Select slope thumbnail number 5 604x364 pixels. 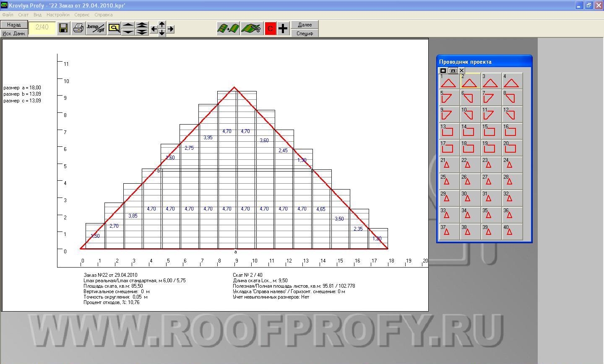click(449, 97)
